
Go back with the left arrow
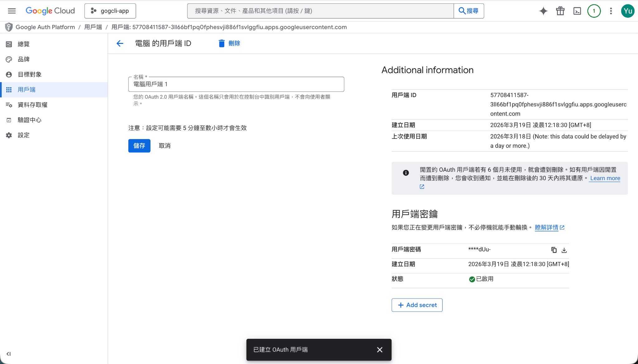point(120,43)
